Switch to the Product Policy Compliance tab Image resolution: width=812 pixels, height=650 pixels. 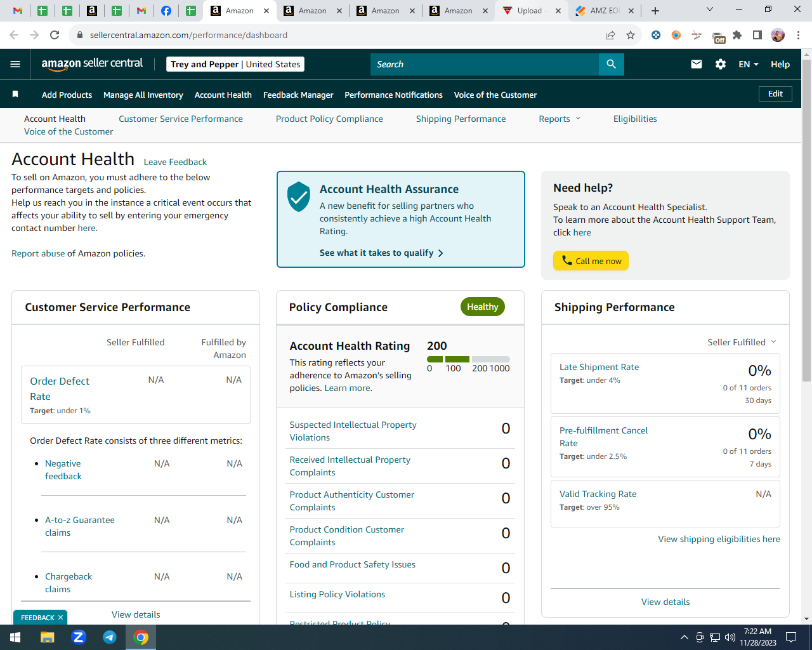(x=329, y=119)
